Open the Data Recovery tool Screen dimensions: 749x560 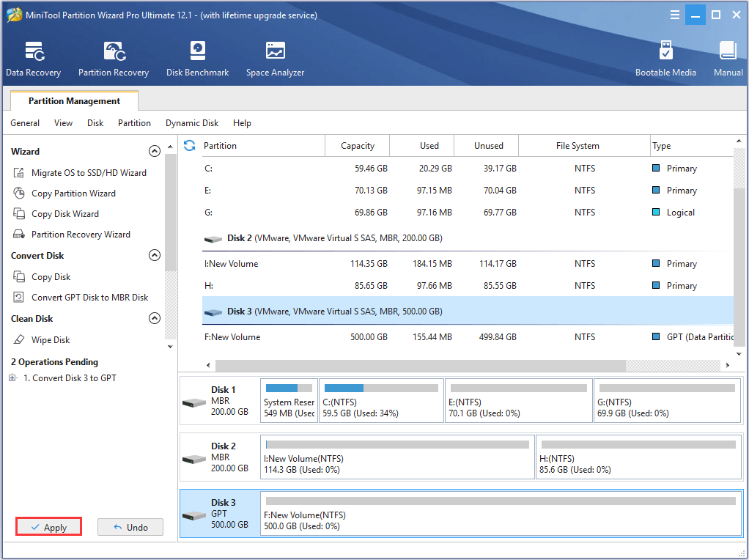pyautogui.click(x=34, y=59)
